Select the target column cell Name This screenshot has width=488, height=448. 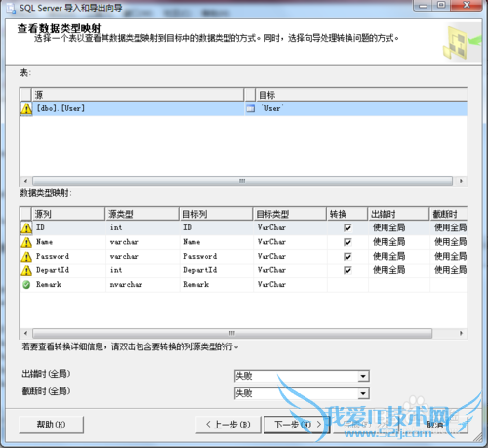pos(217,242)
